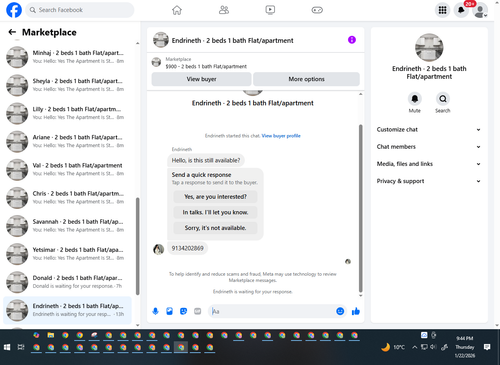
Task: Click the 9134202869 message bubble
Action: point(187,248)
